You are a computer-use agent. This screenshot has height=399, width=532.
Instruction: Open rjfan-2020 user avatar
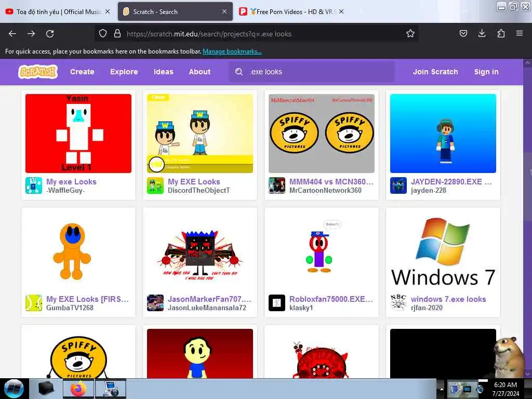tap(398, 303)
